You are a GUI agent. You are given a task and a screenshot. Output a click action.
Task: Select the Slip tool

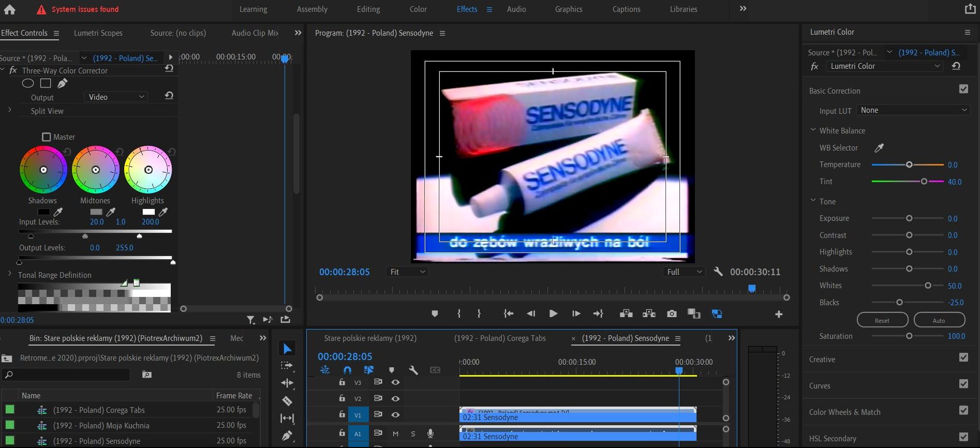tap(287, 418)
